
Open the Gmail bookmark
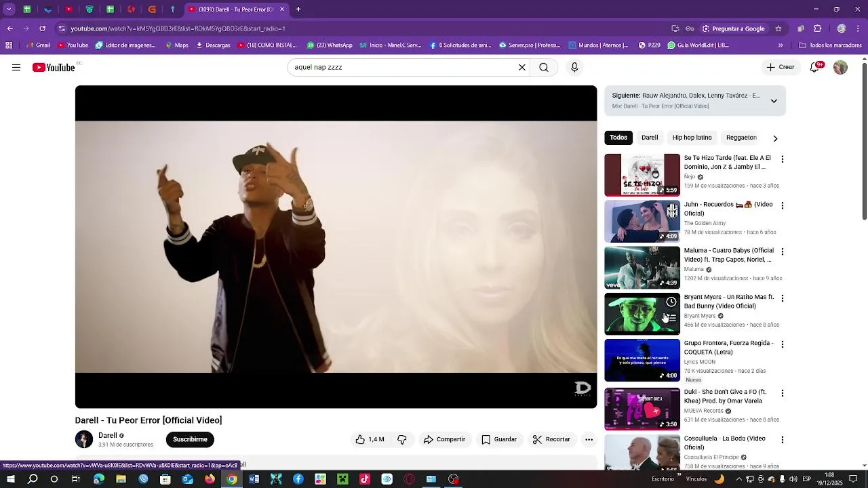[x=38, y=45]
